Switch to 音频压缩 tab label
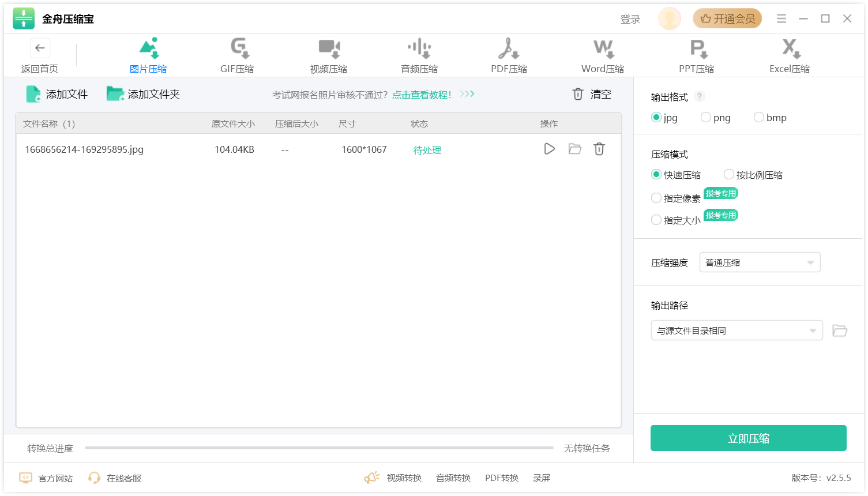This screenshot has width=868, height=496. [x=419, y=69]
